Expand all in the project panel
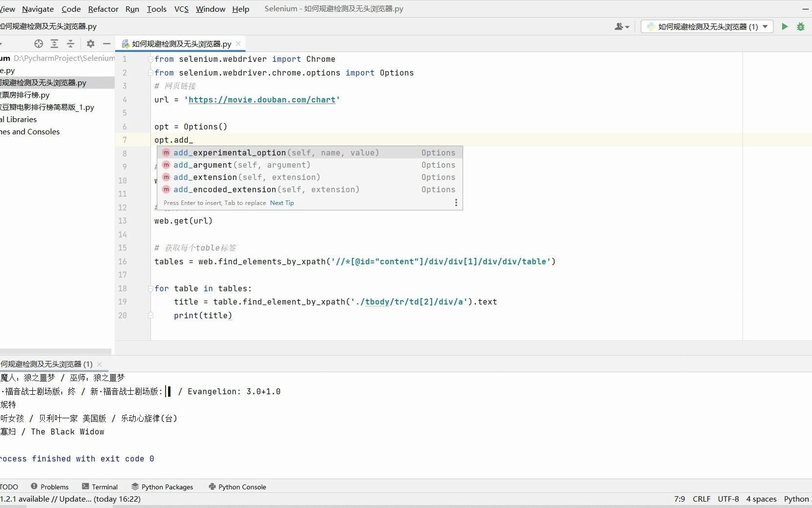The height and width of the screenshot is (508, 812). 54,44
